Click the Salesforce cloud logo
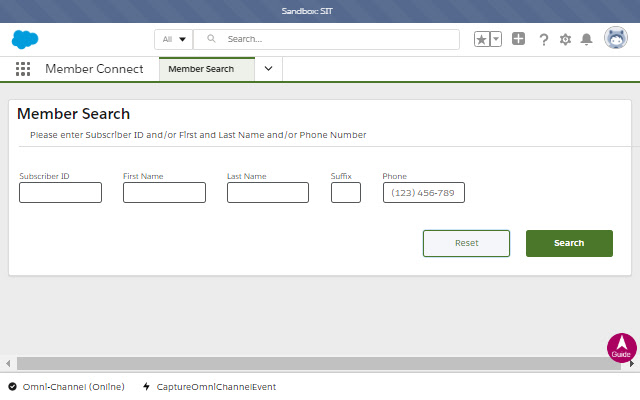640x400 pixels. 25,40
